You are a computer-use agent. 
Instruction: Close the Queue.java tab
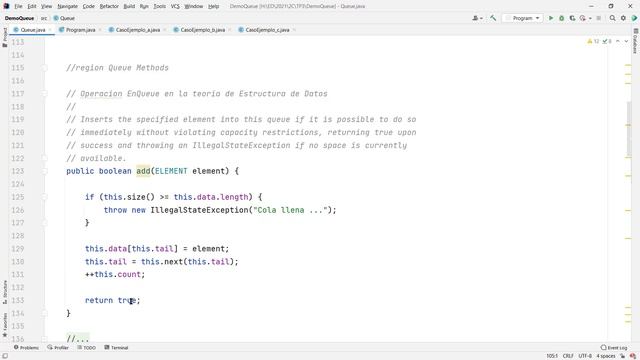tap(50, 30)
